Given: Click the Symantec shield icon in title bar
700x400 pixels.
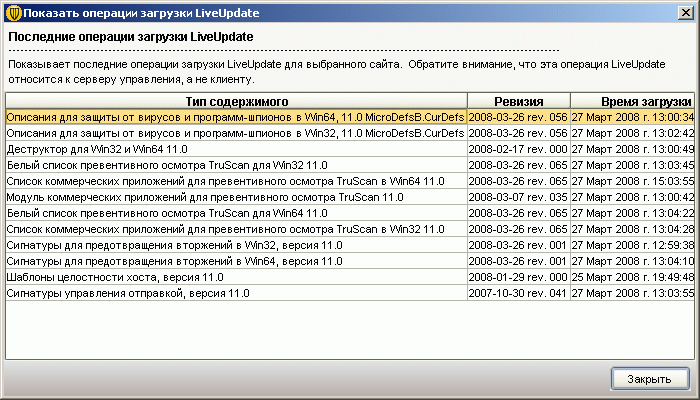Looking at the screenshot, I should [14, 13].
